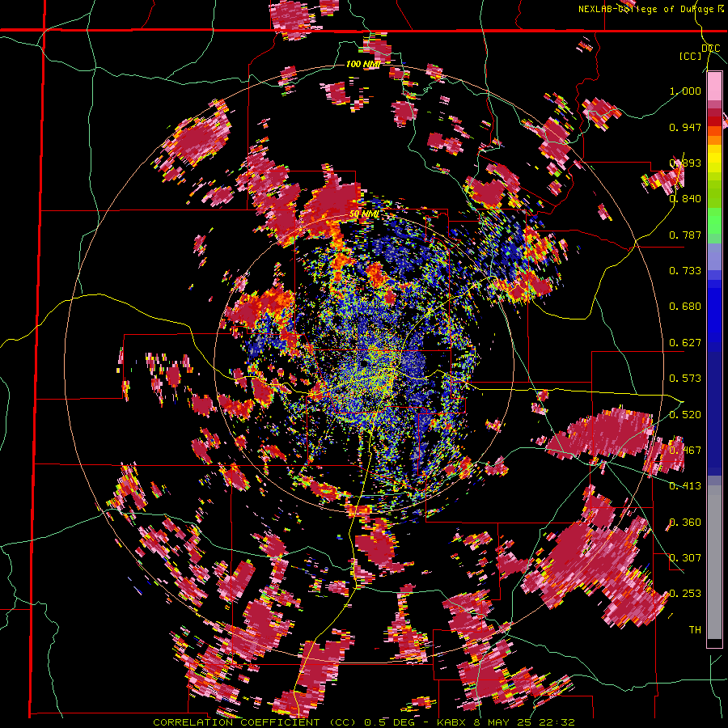Select the 0.787 scale value

tap(685, 235)
